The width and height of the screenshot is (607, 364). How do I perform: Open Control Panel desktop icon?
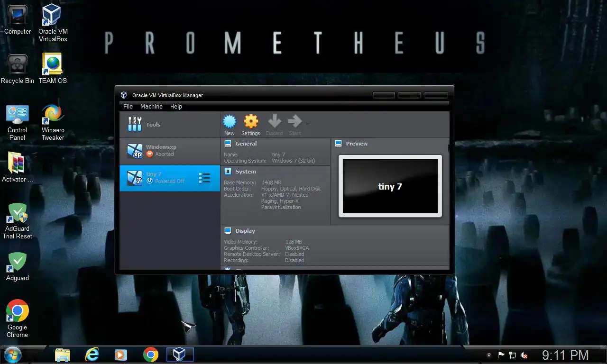click(18, 122)
